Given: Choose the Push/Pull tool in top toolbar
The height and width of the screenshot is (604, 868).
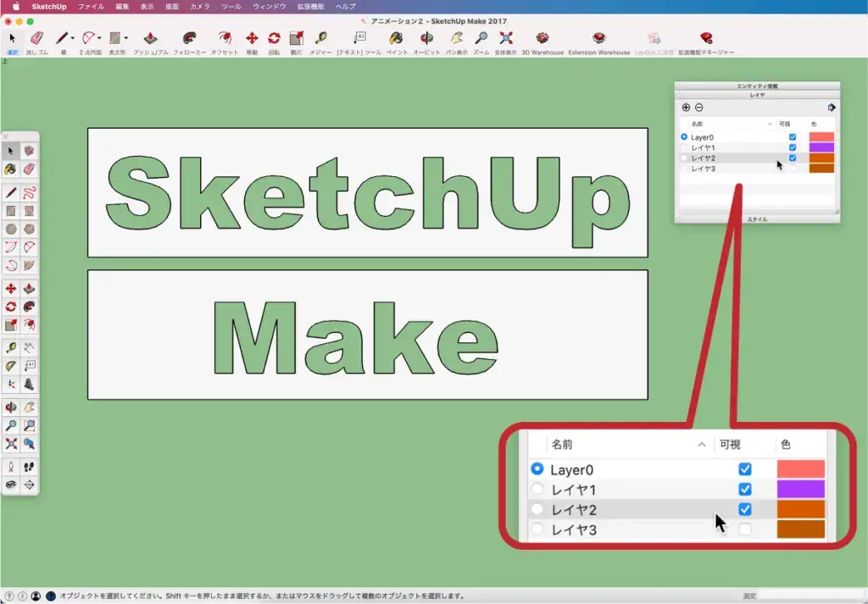Looking at the screenshot, I should point(150,39).
